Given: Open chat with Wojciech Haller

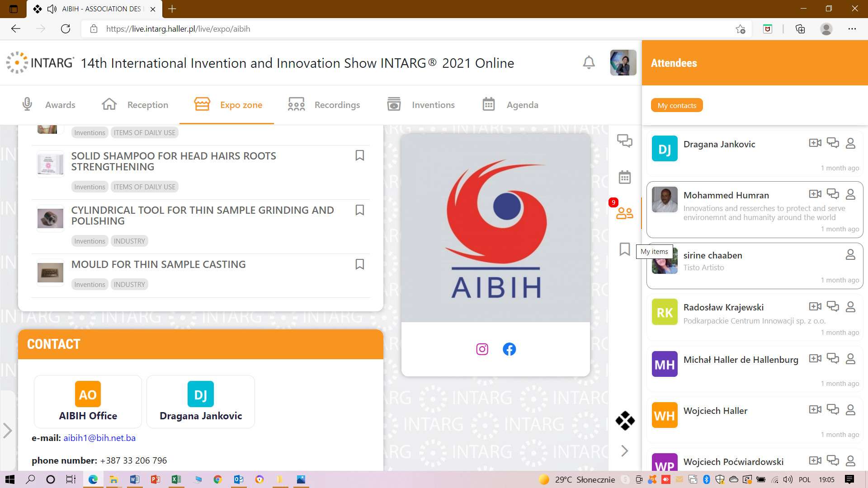Looking at the screenshot, I should (x=833, y=409).
